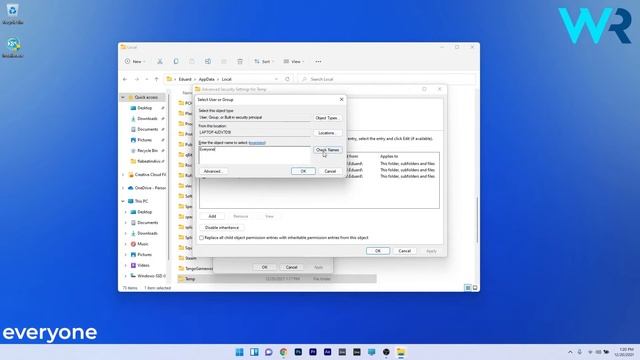Focus the object name field containing Everyone
The width and height of the screenshot is (640, 360).
[255, 155]
